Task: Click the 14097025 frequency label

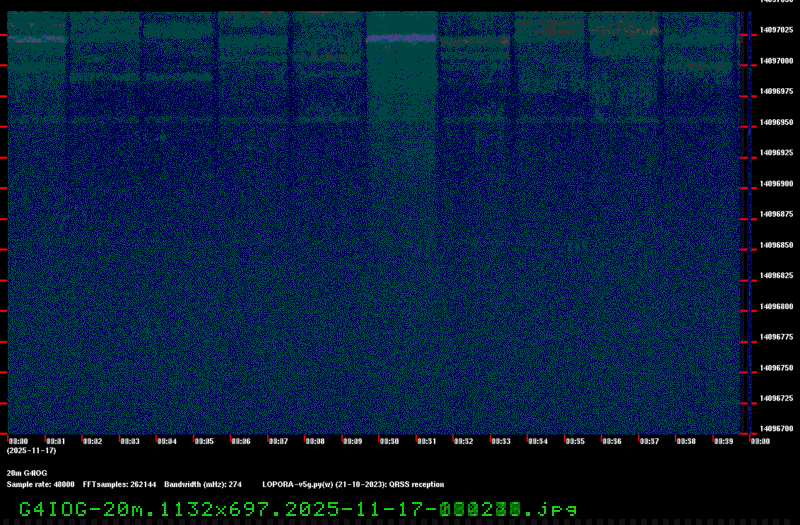Action: tap(776, 30)
